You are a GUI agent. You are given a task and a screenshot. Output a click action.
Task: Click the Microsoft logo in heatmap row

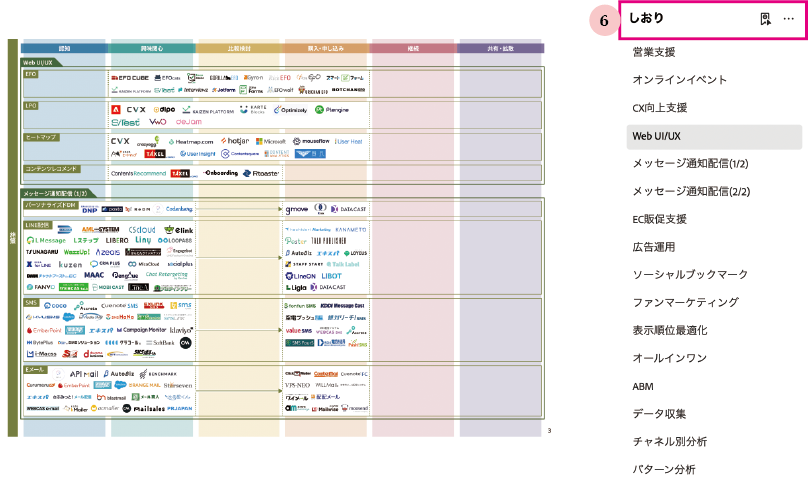pos(271,141)
